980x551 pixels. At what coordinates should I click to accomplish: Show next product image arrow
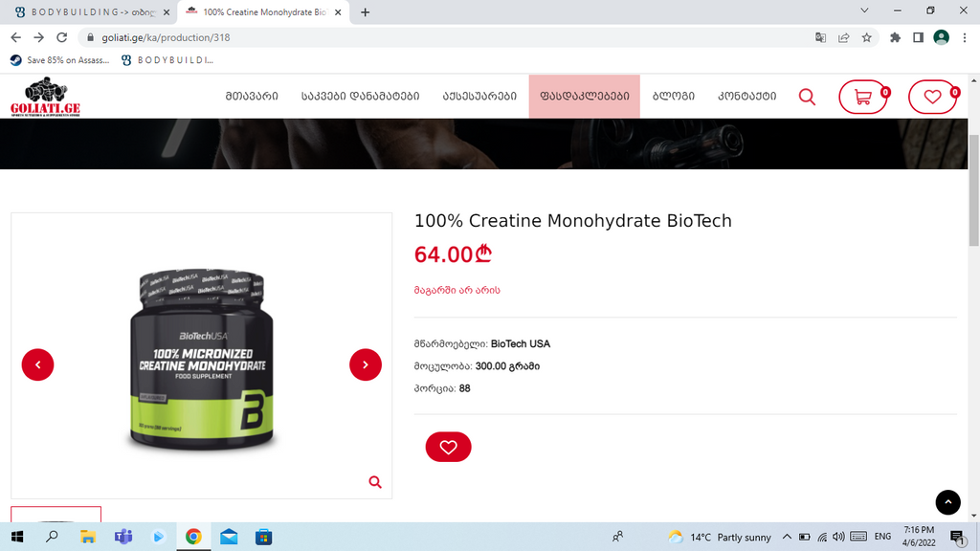(x=366, y=364)
